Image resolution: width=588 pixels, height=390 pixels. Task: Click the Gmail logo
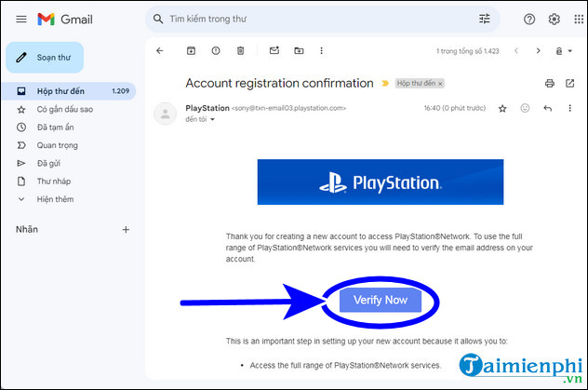click(x=65, y=20)
